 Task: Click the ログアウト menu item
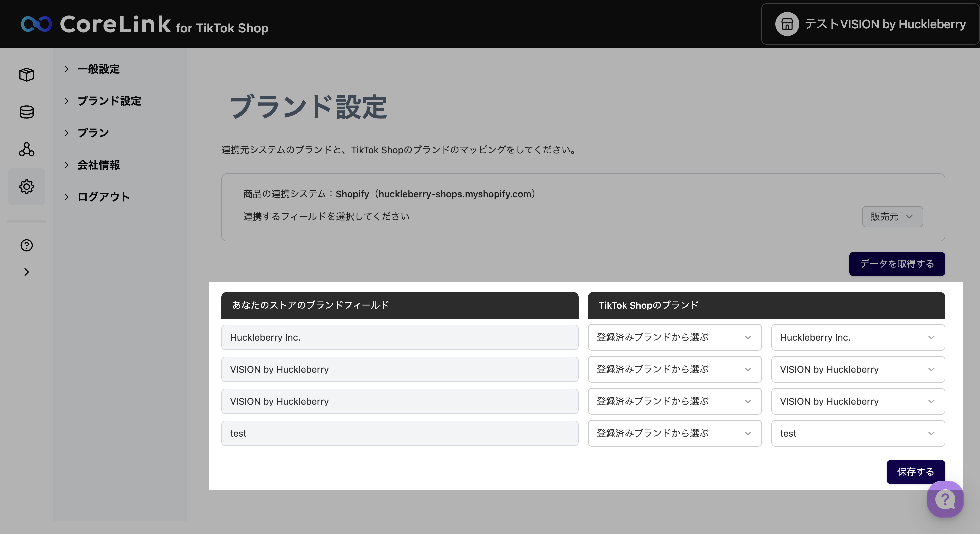point(103,197)
